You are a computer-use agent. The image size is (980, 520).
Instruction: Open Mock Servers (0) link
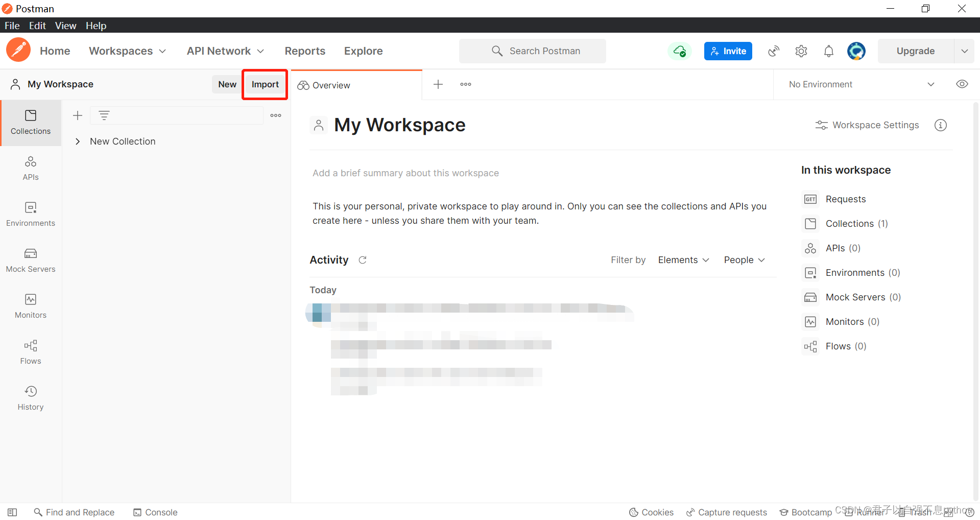tap(852, 297)
